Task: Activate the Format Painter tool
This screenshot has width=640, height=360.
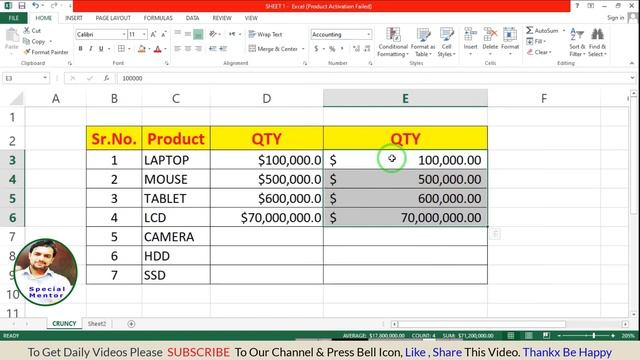Action: (x=46, y=52)
